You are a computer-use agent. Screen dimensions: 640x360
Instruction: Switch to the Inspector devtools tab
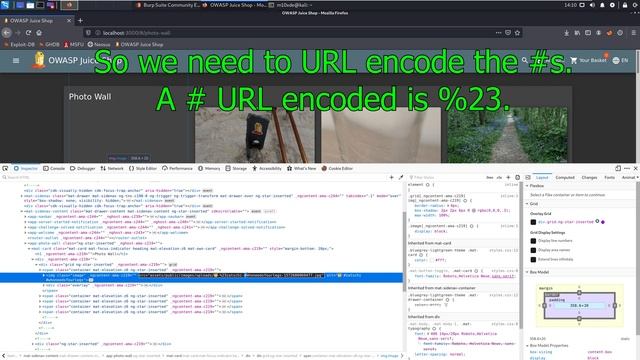[x=26, y=168]
